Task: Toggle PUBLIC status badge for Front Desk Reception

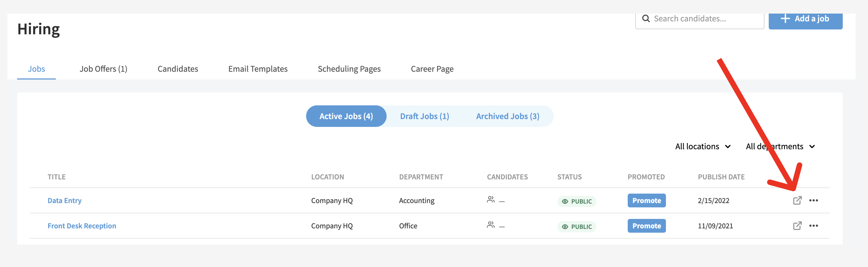Action: (577, 227)
